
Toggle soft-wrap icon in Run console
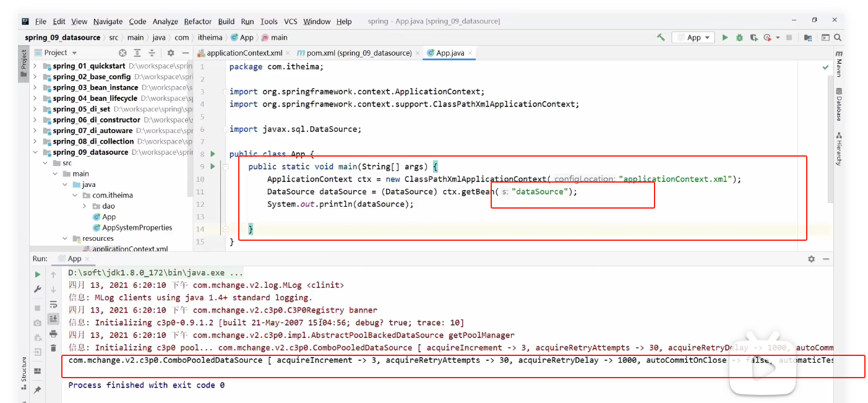[x=54, y=304]
